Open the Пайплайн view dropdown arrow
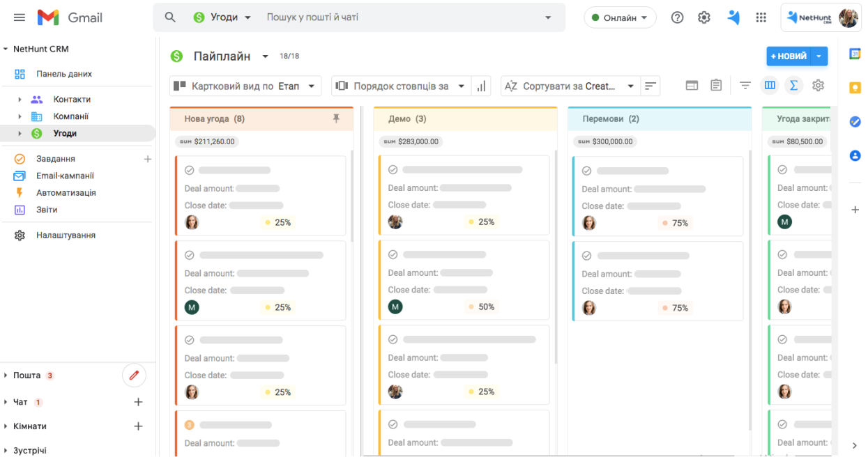868x457 pixels. click(265, 56)
